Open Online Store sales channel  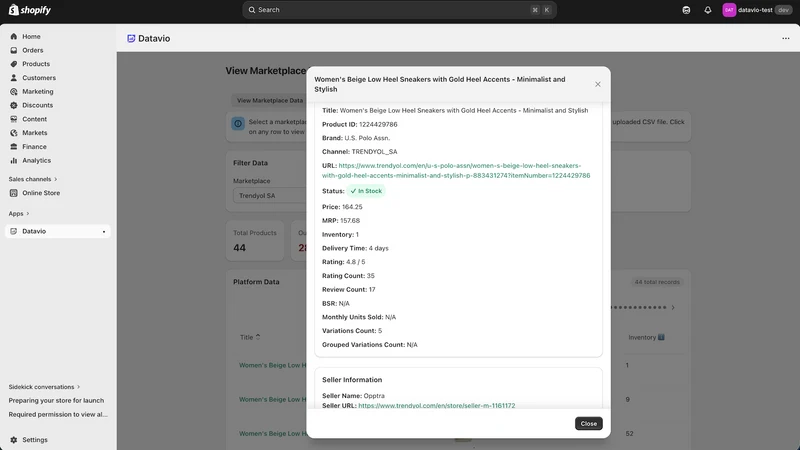[x=41, y=193]
